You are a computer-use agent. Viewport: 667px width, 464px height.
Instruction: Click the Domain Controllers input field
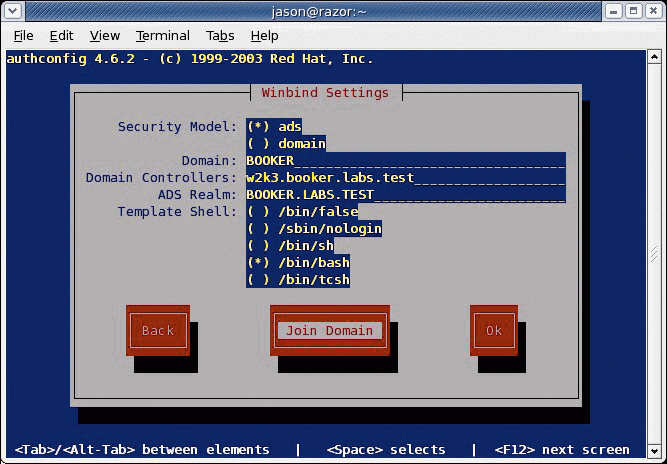tap(406, 178)
